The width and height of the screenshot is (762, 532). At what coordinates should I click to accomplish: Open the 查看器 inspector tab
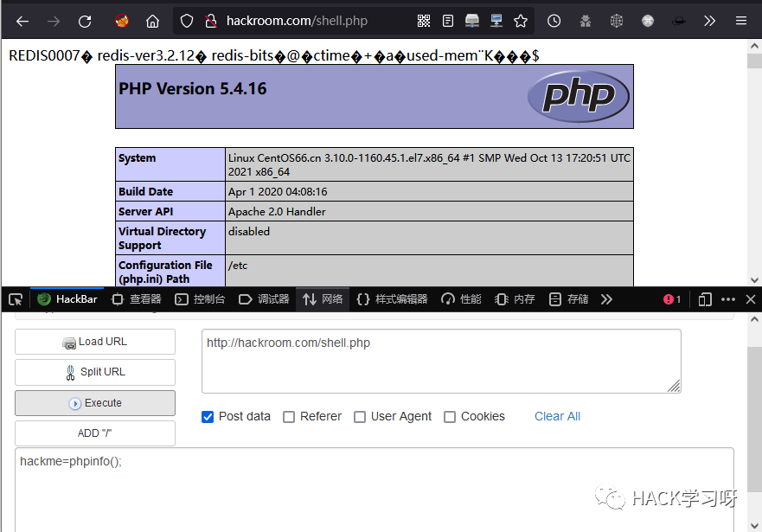coord(137,299)
